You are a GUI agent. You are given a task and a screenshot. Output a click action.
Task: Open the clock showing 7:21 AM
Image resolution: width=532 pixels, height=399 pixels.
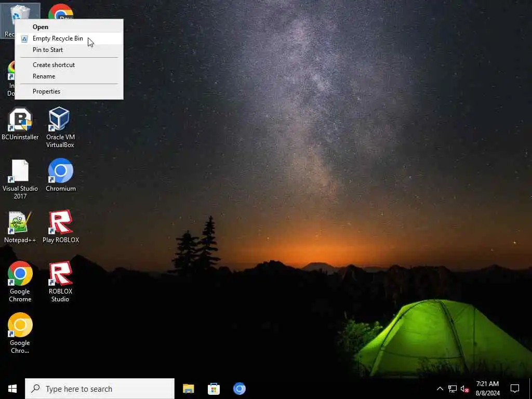487,389
